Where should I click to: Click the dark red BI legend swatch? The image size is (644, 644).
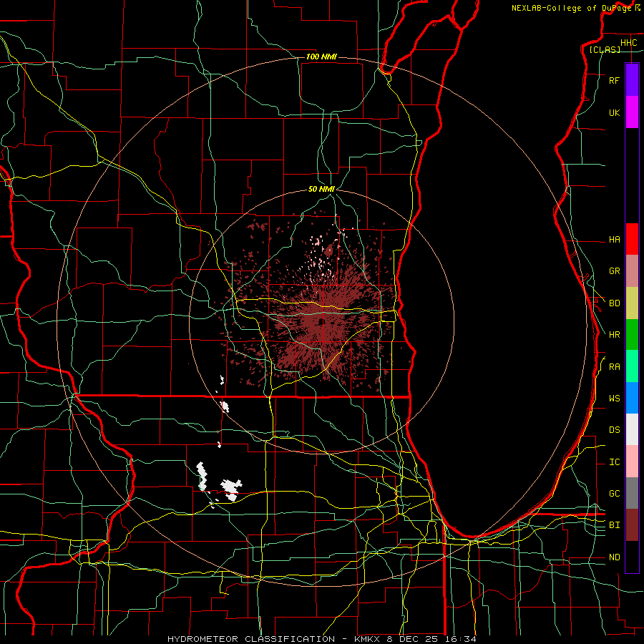pos(632,525)
